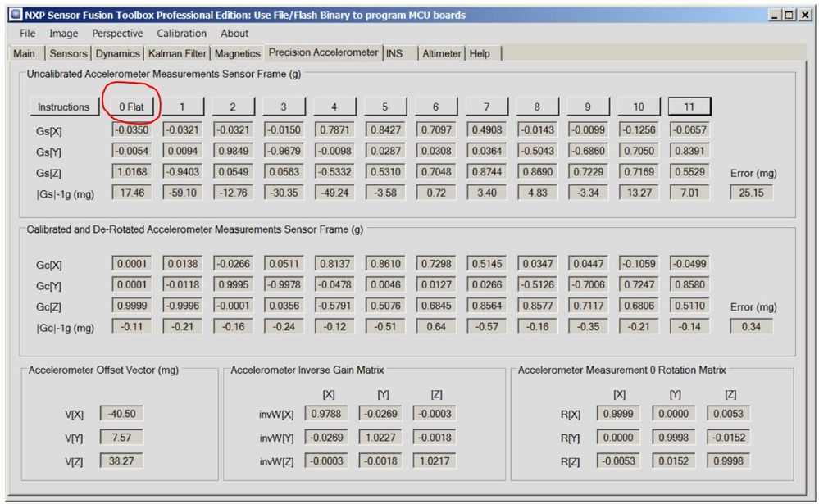
Task: Switch to the Main tab
Action: tap(24, 53)
